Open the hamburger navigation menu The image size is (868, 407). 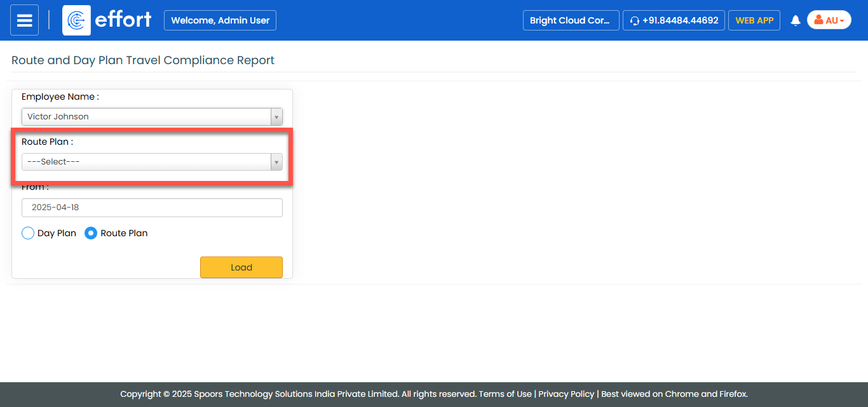point(24,20)
